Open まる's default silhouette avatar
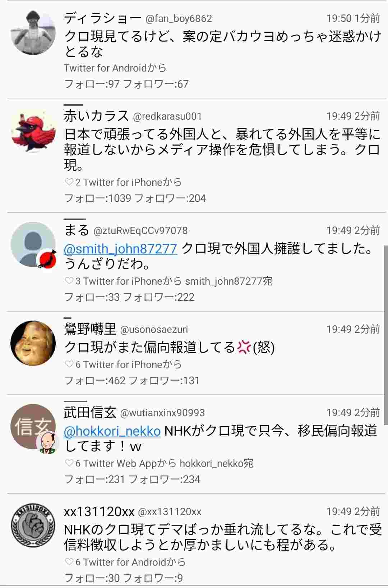 [33, 244]
